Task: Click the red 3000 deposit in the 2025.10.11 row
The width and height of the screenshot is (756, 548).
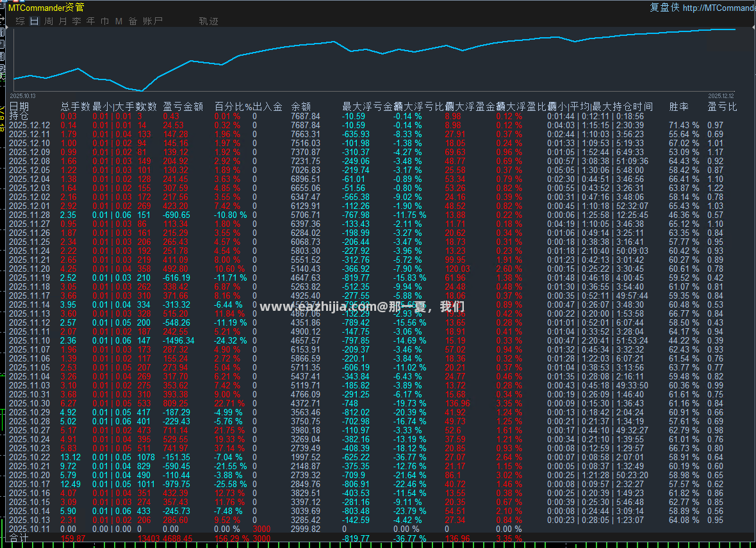Action: [262, 529]
